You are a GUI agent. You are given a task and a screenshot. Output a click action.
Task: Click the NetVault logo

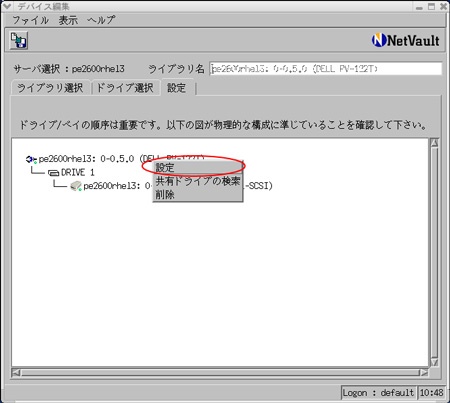[x=405, y=40]
